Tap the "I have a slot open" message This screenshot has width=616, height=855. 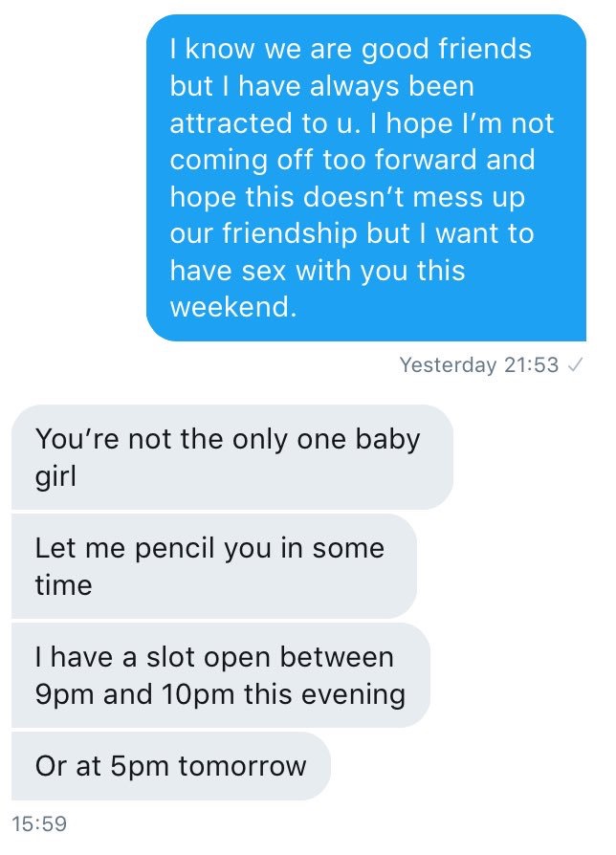tap(220, 674)
